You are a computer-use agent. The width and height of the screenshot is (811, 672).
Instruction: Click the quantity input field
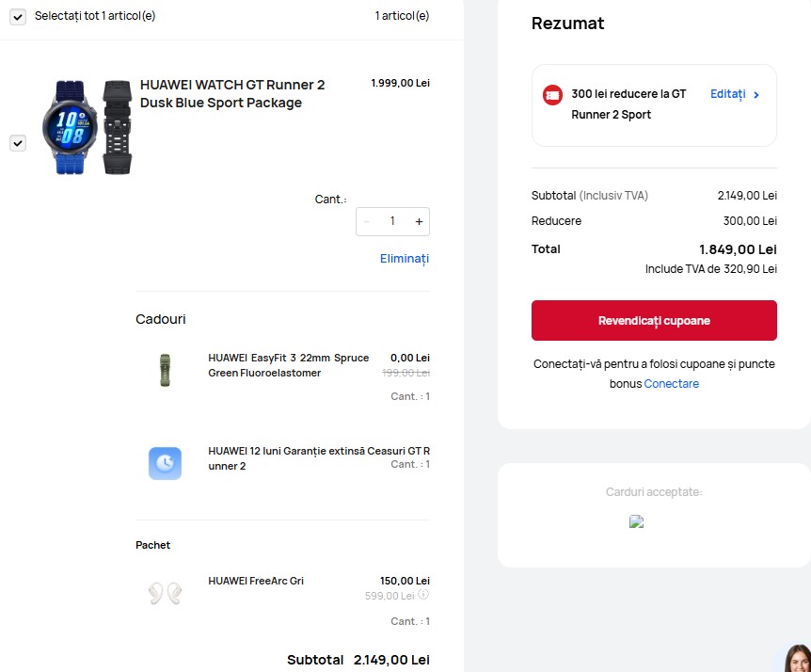pyautogui.click(x=392, y=222)
